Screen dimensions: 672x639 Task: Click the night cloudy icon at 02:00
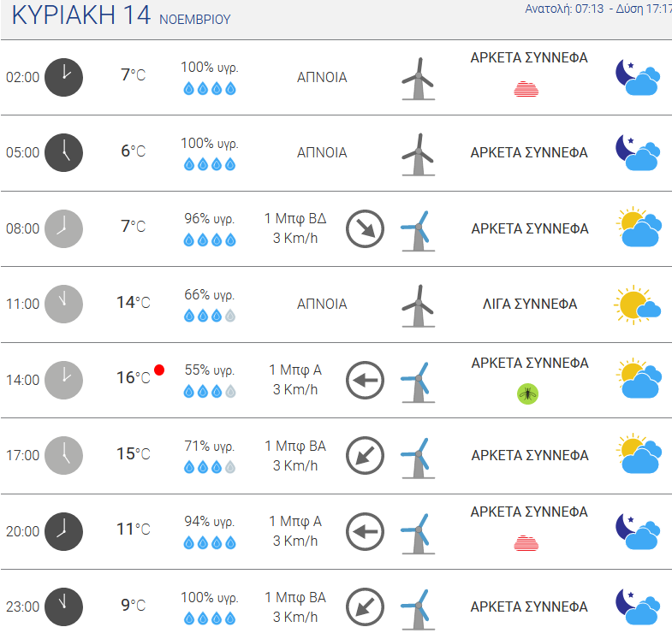638,78
